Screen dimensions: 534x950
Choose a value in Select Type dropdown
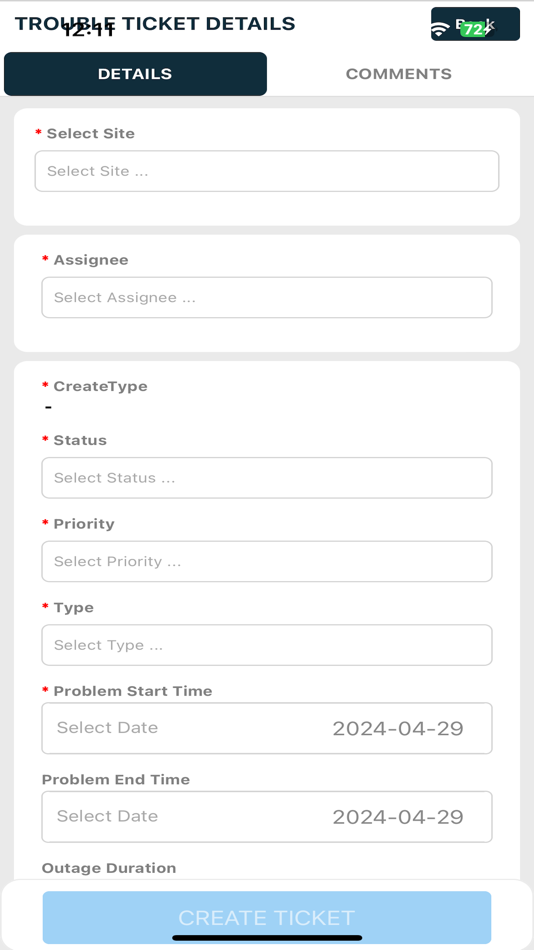pyautogui.click(x=267, y=645)
